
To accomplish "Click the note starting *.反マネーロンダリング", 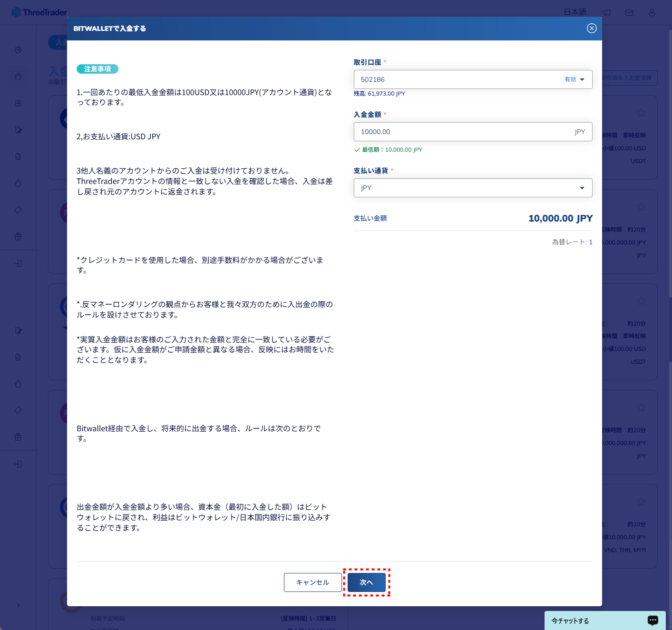I will (x=205, y=310).
